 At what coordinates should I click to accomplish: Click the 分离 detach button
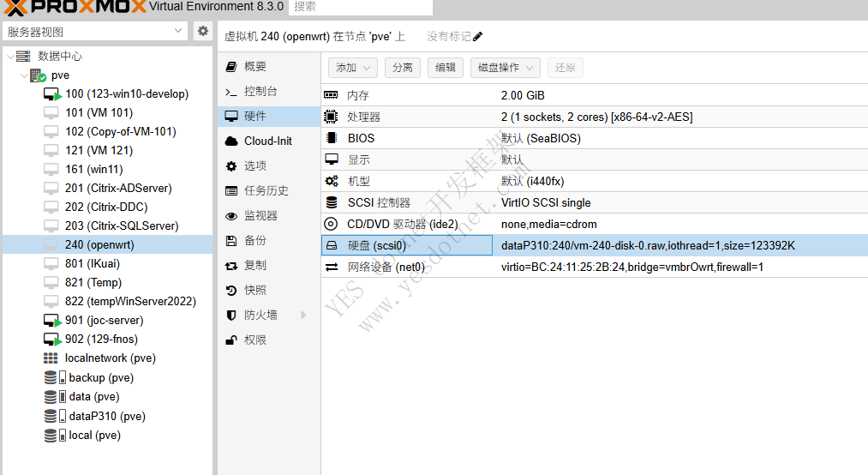(403, 68)
